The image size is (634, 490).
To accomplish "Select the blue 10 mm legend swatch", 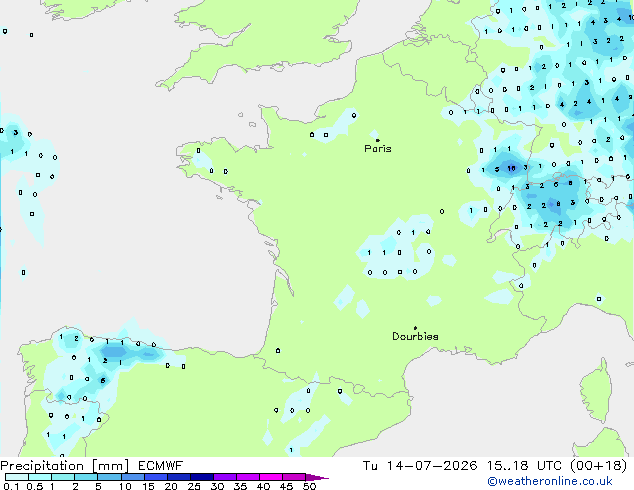I will pos(133,477).
